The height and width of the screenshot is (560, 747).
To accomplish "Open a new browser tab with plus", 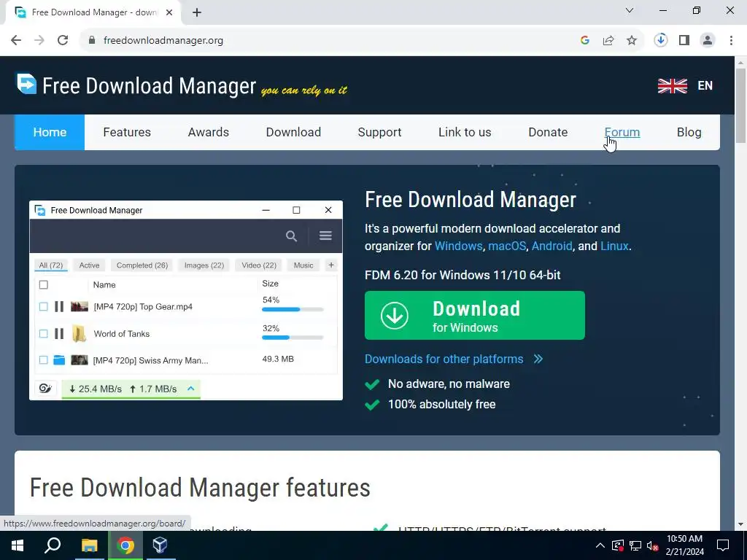I will point(197,12).
